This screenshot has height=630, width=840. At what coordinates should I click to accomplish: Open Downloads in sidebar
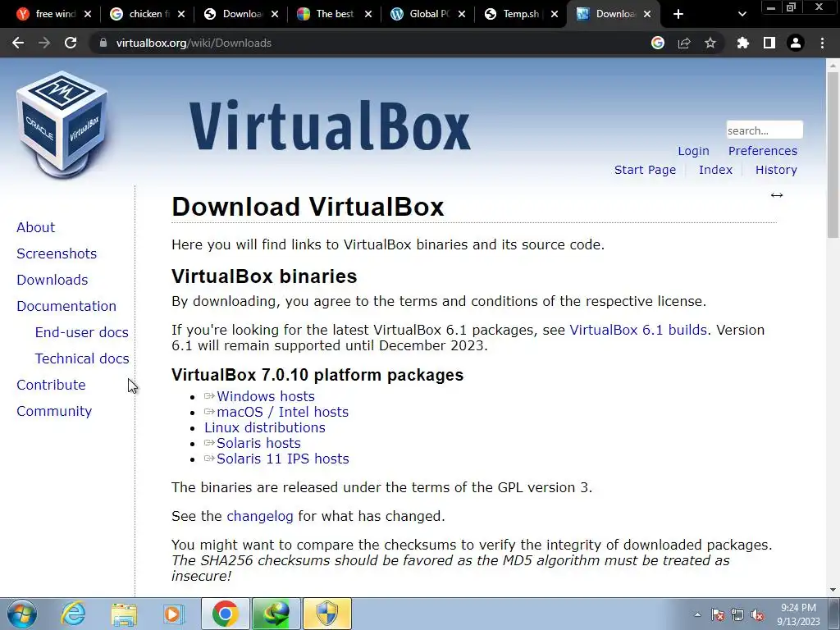(52, 280)
